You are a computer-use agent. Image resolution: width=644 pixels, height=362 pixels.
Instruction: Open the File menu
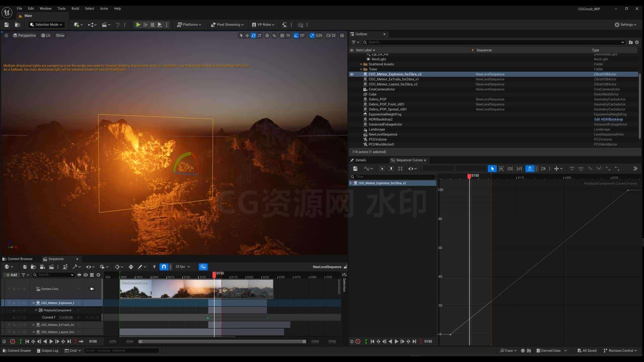tap(19, 8)
